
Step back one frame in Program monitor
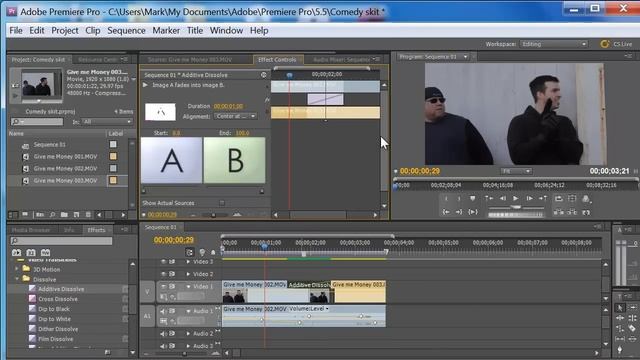coord(502,198)
